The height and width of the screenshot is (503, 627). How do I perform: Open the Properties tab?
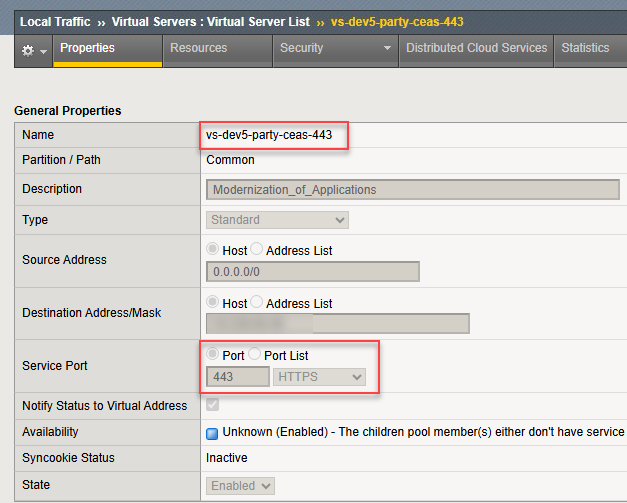(x=87, y=48)
